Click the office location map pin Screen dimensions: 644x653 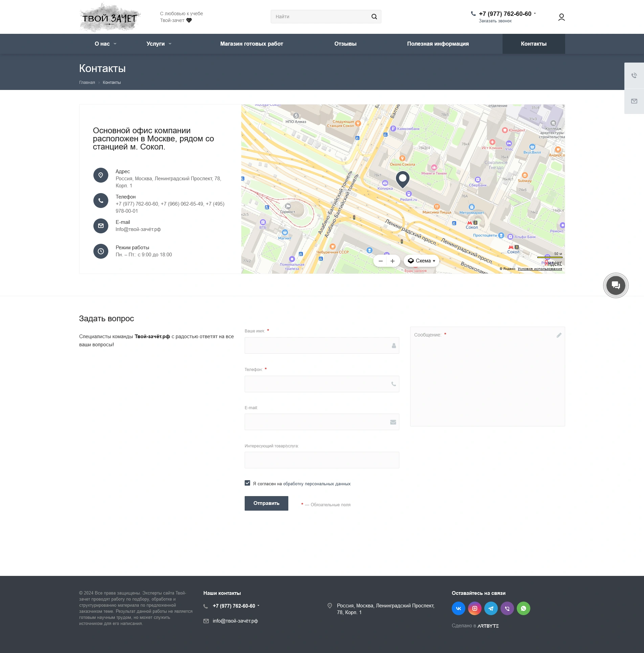click(403, 179)
